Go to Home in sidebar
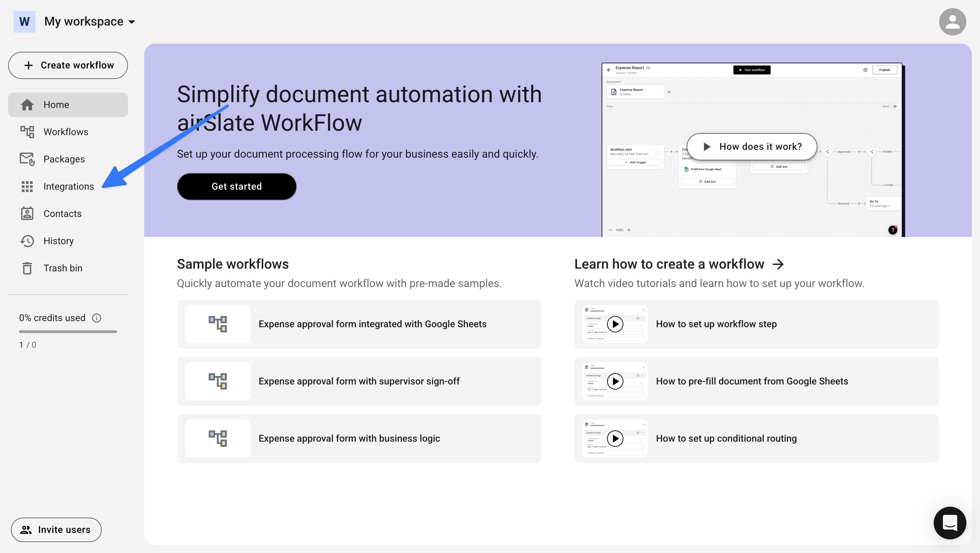The height and width of the screenshot is (553, 980). (68, 105)
